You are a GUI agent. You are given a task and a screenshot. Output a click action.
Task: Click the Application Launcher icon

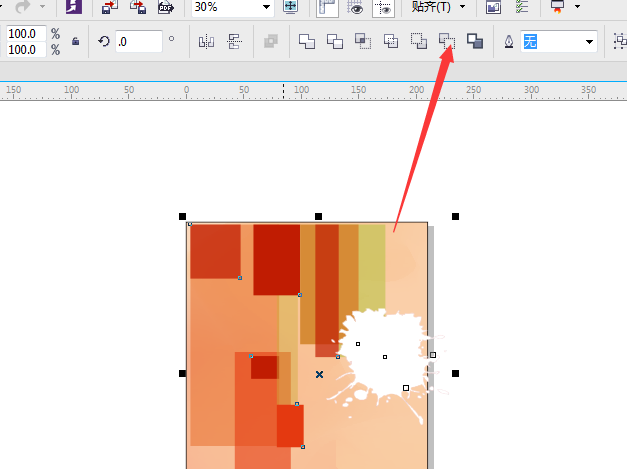click(557, 7)
